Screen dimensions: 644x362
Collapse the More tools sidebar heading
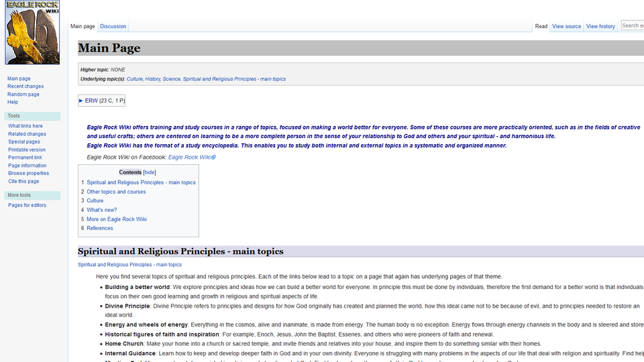(32, 195)
